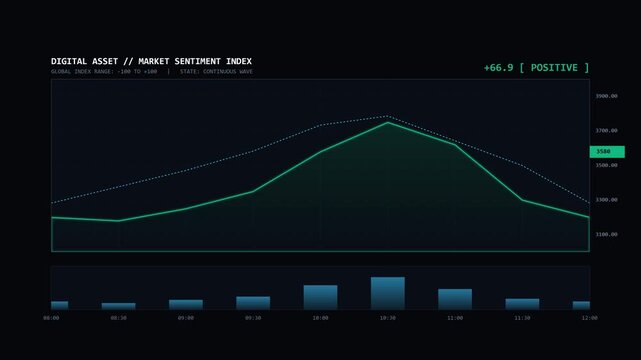This screenshot has height=360, width=641.
Task: Click the 09:00 time axis label
Action: pos(186,318)
